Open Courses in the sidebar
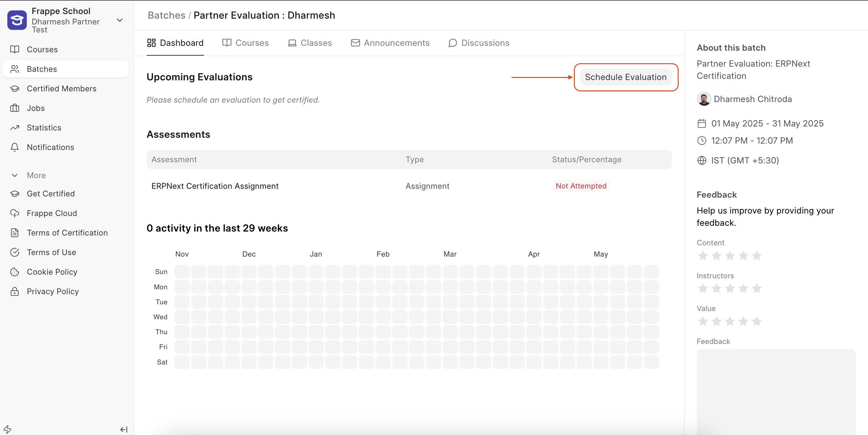The width and height of the screenshot is (868, 435). (x=66, y=49)
